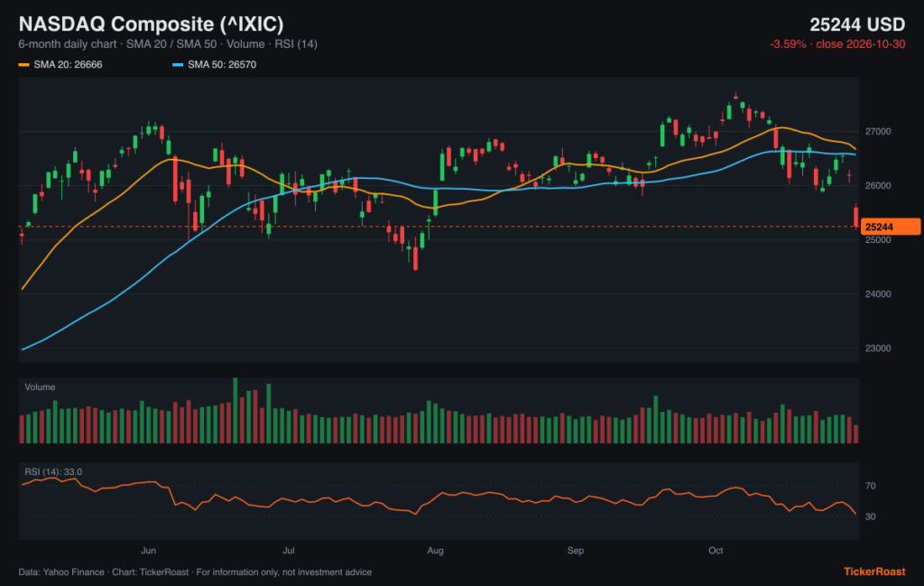924x586 pixels.
Task: Click the last red candlestick near 25244
Action: pyautogui.click(x=856, y=217)
